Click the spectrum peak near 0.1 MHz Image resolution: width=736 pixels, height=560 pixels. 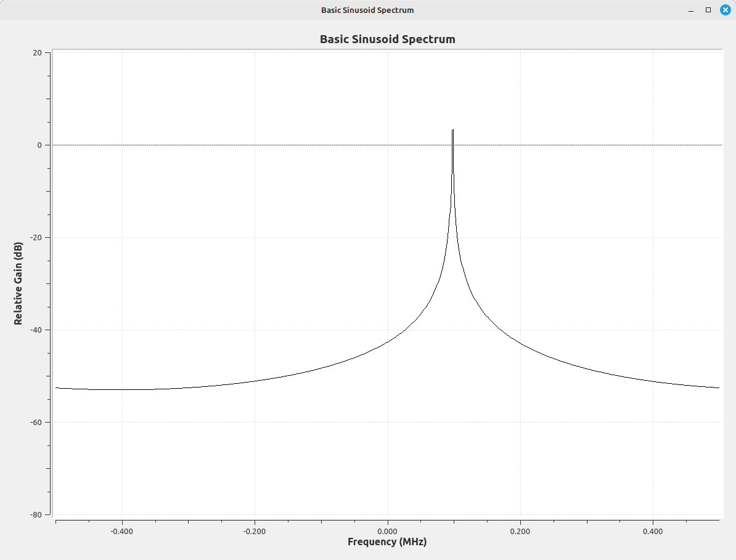click(x=452, y=131)
